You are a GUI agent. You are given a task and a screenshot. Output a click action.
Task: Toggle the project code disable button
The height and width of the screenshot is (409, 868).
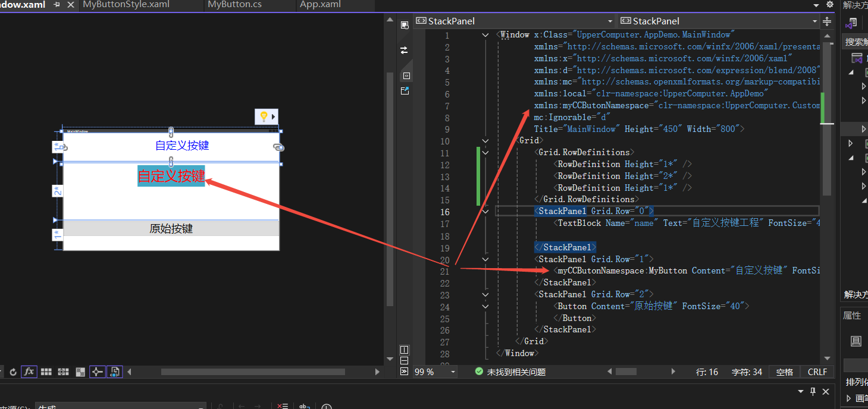(x=115, y=372)
